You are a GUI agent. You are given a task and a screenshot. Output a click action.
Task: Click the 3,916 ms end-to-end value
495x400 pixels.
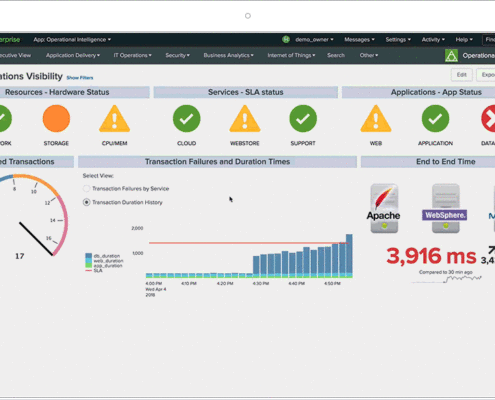click(431, 256)
